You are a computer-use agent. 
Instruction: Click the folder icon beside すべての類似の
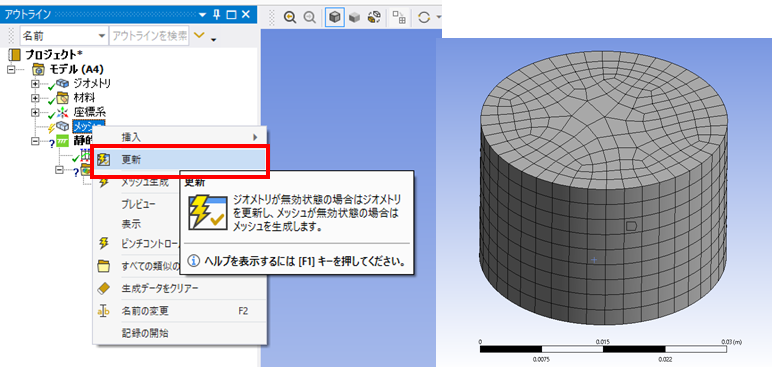pyautogui.click(x=103, y=267)
